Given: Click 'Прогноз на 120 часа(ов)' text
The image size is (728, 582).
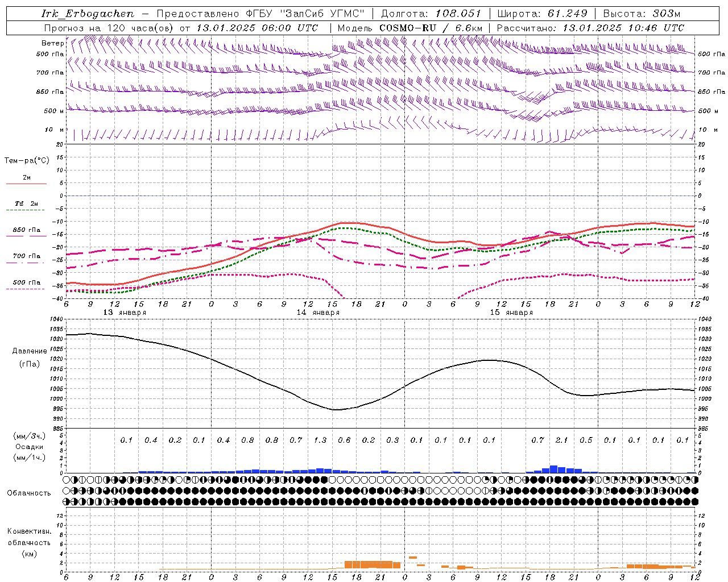Looking at the screenshot, I should click(x=109, y=28).
